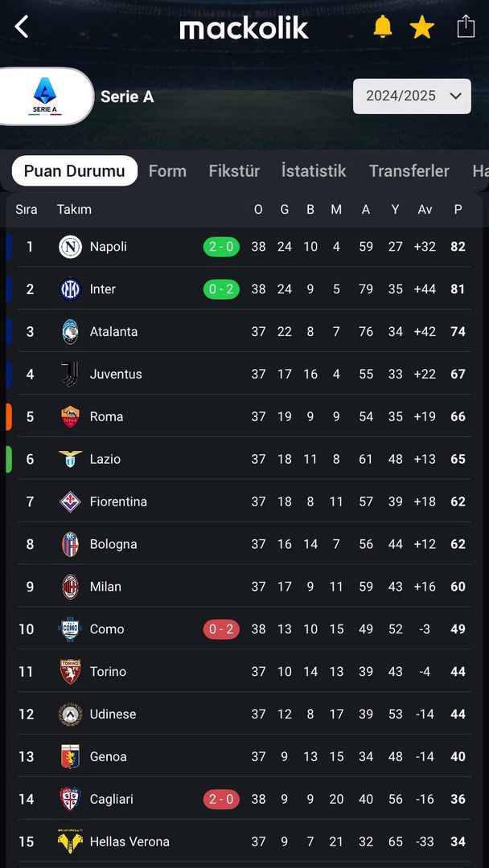The width and height of the screenshot is (489, 868).
Task: Switch to the Form tab
Action: tap(167, 171)
